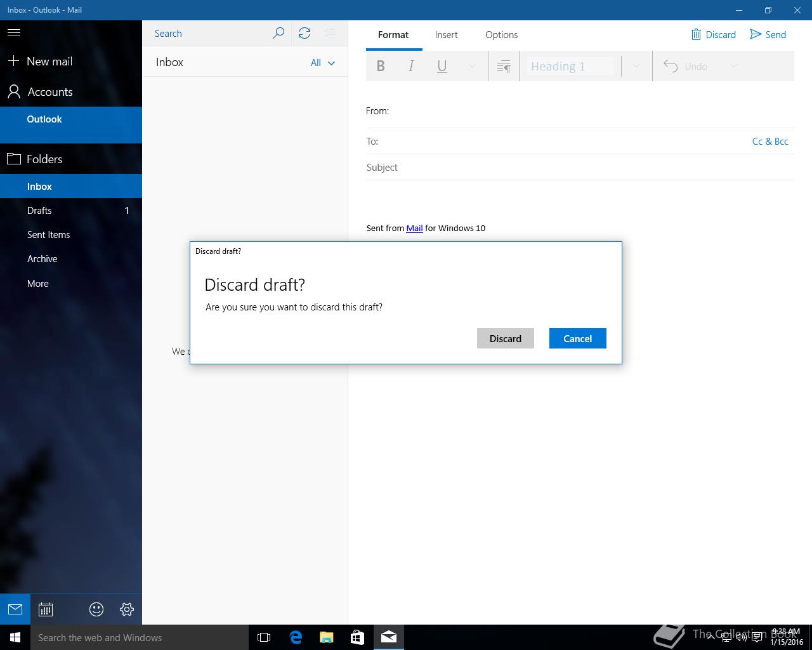Screen dimensions: 812x650
Task: Open the action center notification icon
Action: [757, 637]
